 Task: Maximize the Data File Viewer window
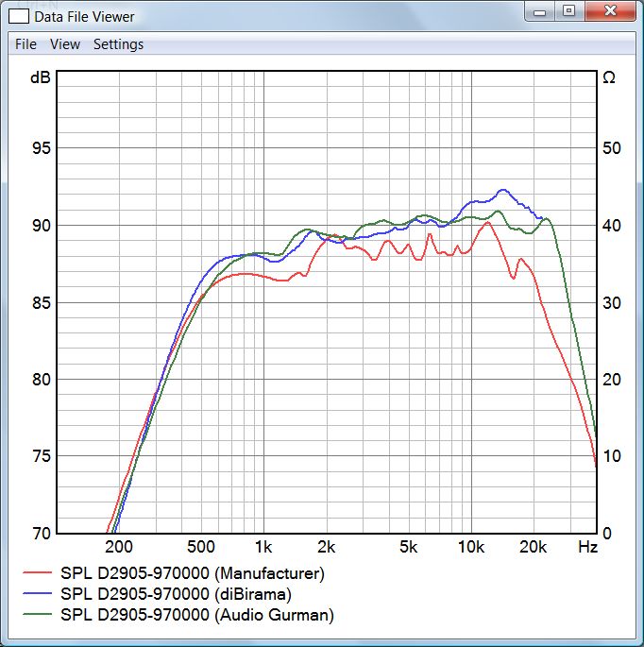pos(568,11)
